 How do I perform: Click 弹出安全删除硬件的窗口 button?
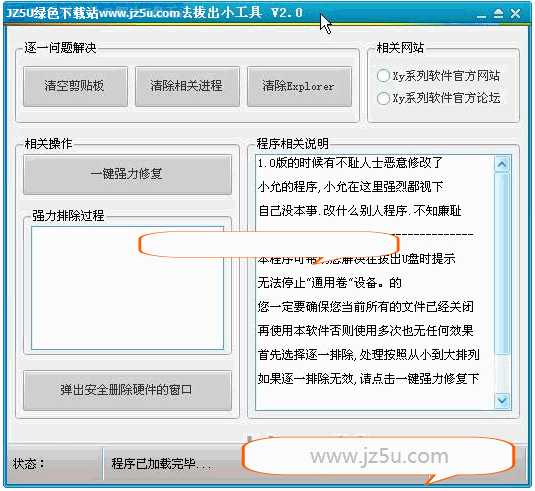pos(127,390)
